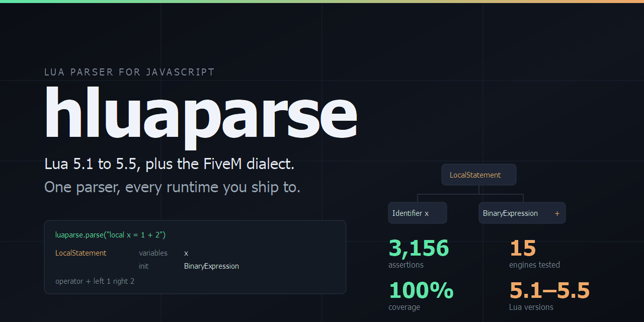
Task: Click BinaryExpression value in code panel
Action: click(211, 266)
